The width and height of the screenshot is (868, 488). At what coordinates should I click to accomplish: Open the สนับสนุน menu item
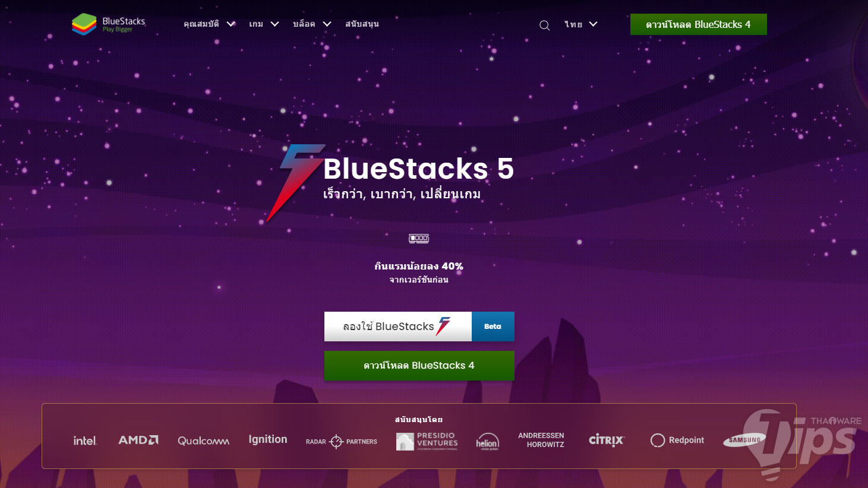(362, 24)
